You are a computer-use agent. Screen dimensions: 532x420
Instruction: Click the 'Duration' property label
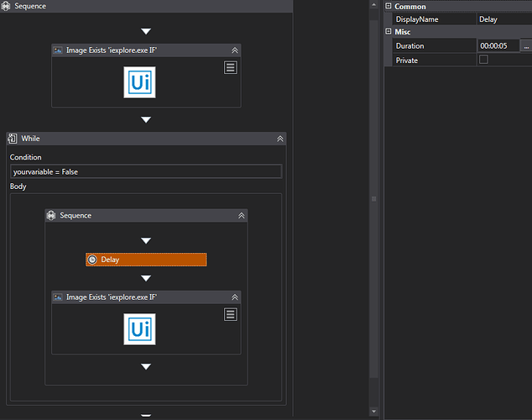click(409, 46)
